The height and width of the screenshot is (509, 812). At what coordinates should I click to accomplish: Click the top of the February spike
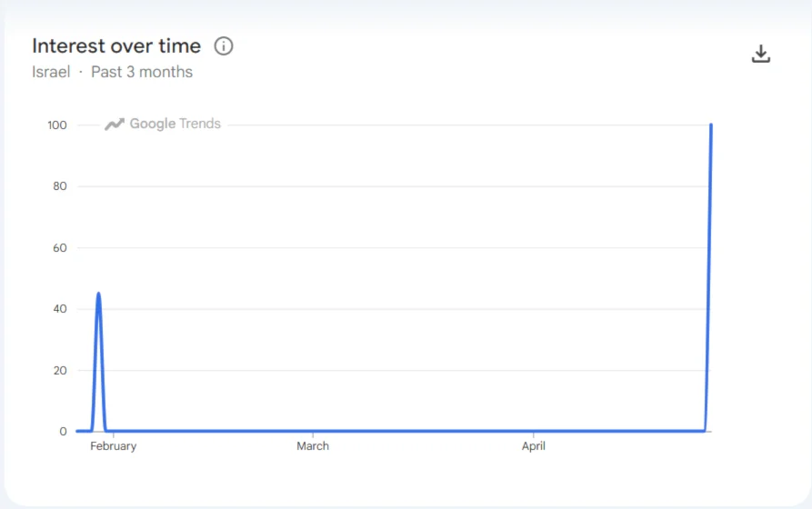tap(98, 294)
